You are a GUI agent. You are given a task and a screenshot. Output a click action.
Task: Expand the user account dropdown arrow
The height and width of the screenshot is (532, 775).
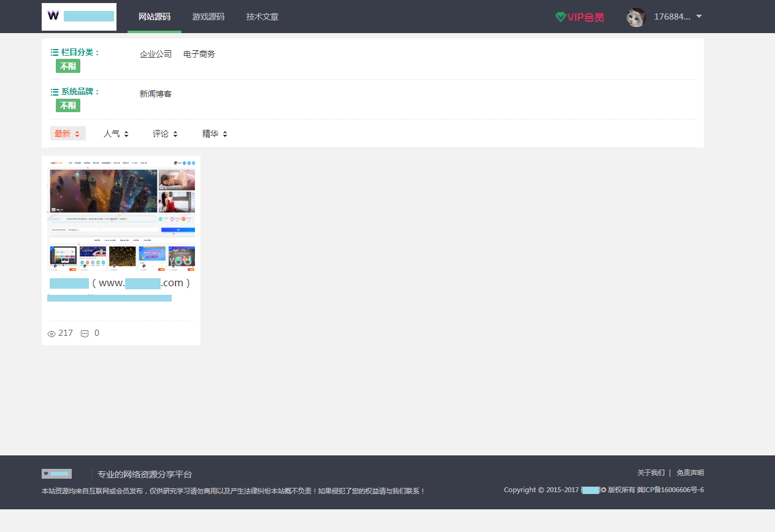(x=699, y=17)
